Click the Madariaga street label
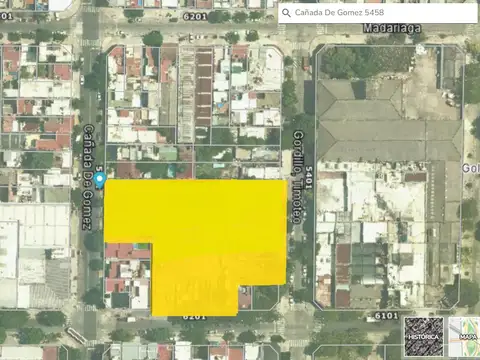The image size is (480, 360). [392, 28]
